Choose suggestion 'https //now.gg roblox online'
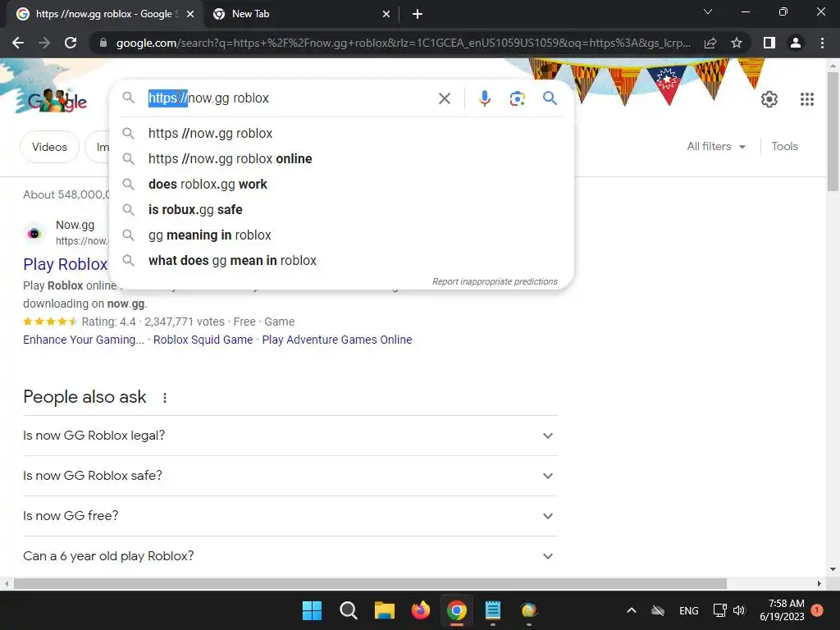The width and height of the screenshot is (840, 630). 342,158
